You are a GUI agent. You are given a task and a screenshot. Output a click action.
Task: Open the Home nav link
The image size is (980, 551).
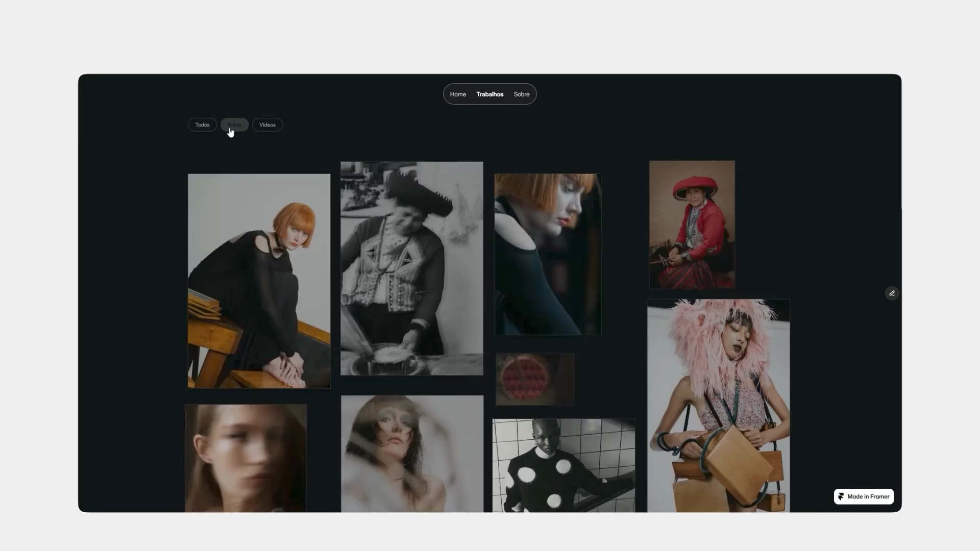[458, 94]
